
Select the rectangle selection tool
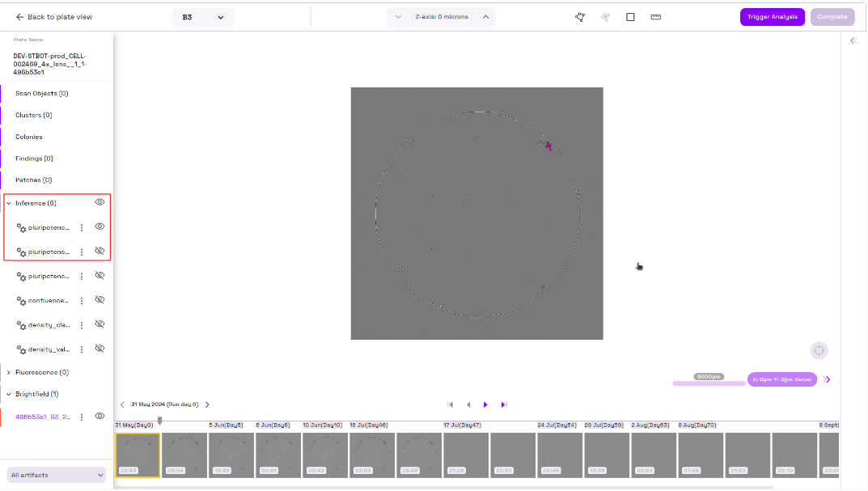(x=630, y=17)
